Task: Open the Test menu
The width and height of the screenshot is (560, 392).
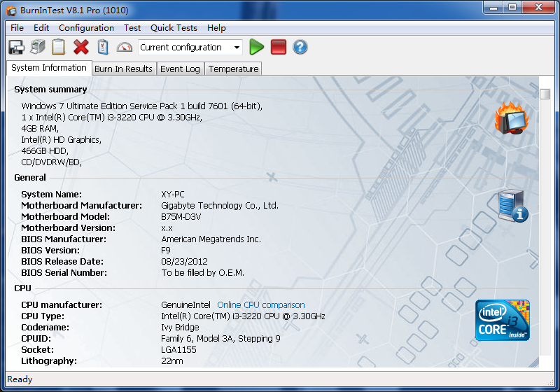Action: point(132,28)
